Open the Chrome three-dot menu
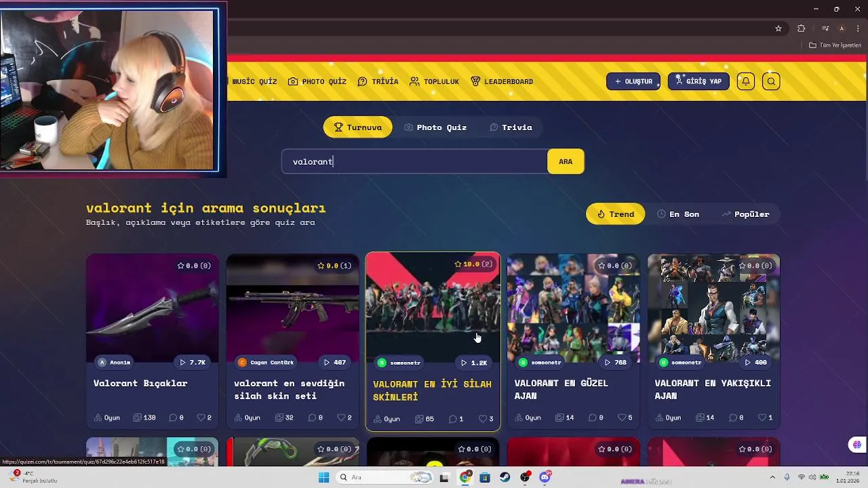This screenshot has height=488, width=868. [x=858, y=28]
